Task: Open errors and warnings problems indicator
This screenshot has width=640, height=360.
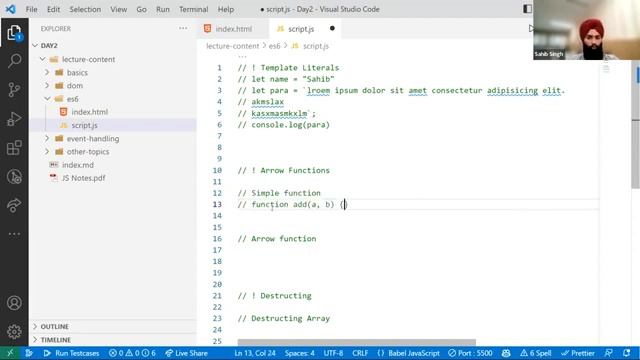Action: pyautogui.click(x=132, y=353)
